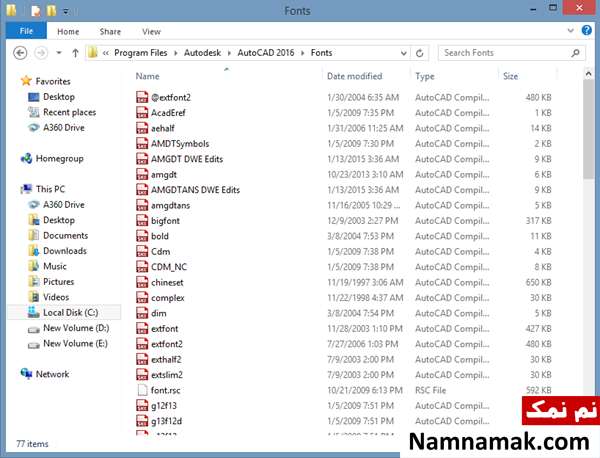Click the font.rsc blank file icon
Image resolution: width=600 pixels, height=458 pixels.
(x=142, y=390)
